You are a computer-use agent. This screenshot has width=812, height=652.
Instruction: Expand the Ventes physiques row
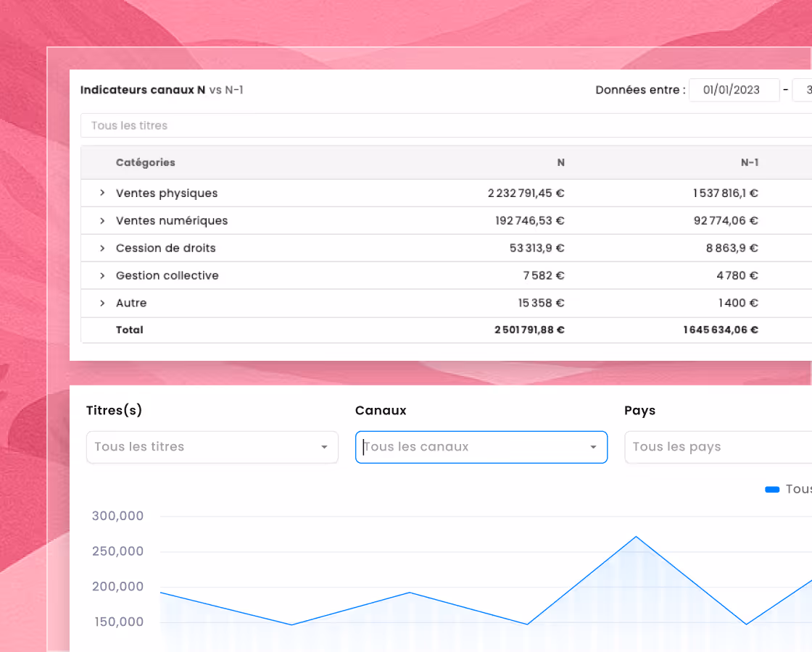click(x=102, y=193)
